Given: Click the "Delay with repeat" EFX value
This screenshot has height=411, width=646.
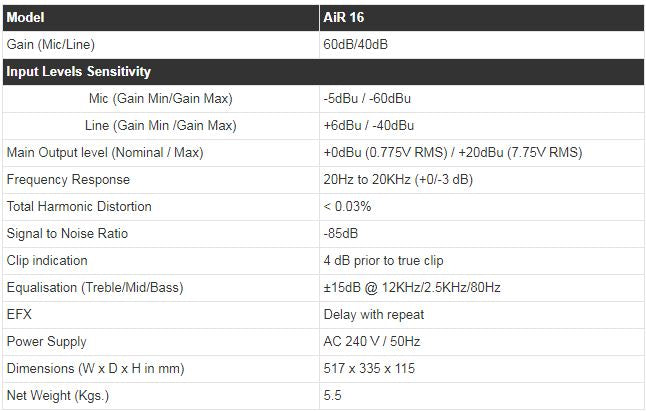Looking at the screenshot, I should click(x=374, y=315).
